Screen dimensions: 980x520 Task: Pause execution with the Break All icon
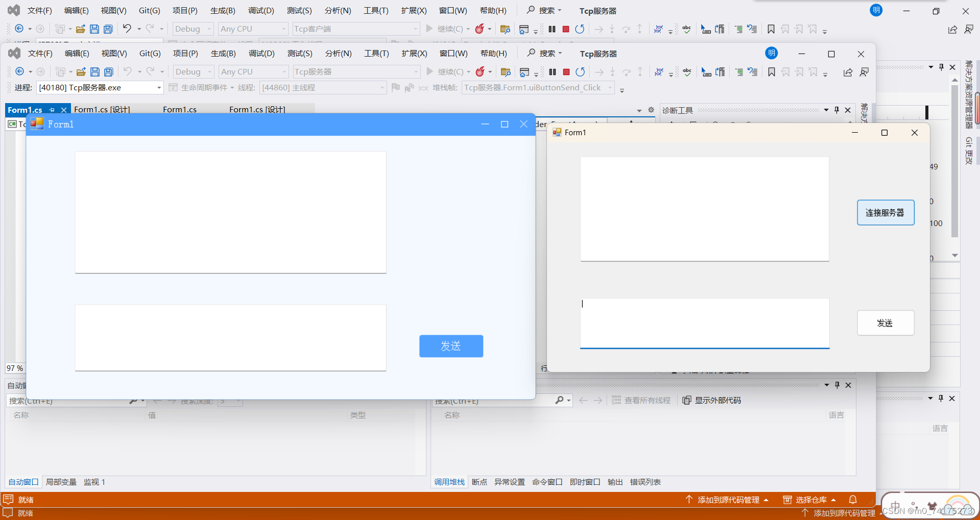click(552, 71)
